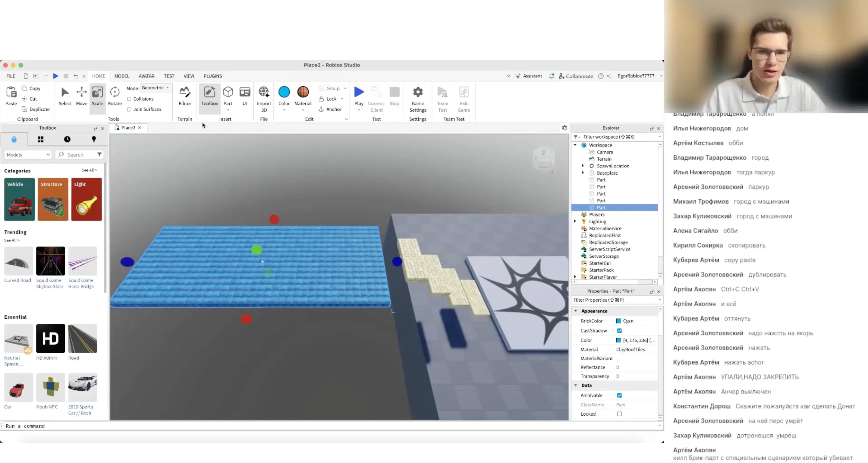
Task: Open See All for Trending models
Action: 12,240
